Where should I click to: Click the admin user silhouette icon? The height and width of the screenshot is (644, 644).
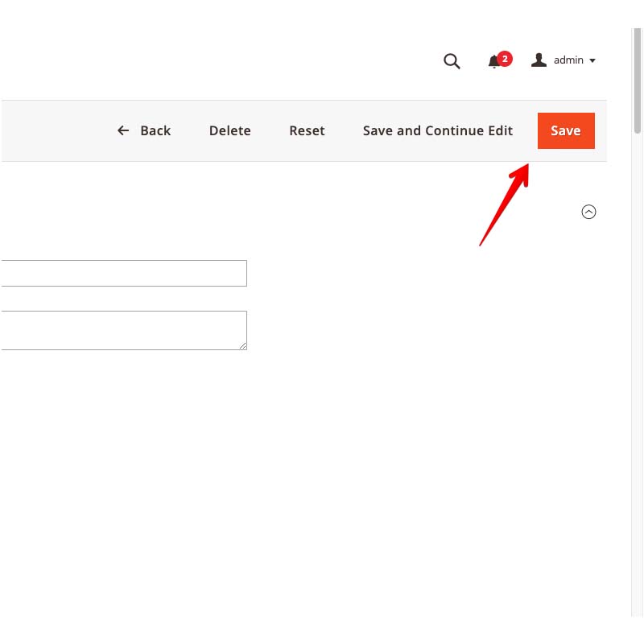click(x=539, y=60)
